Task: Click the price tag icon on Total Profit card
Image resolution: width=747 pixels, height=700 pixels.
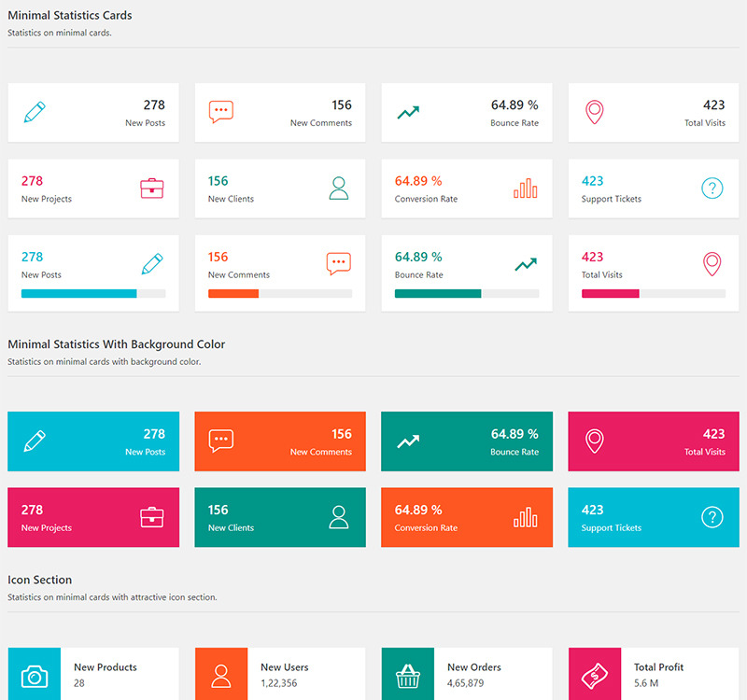Action: 595,674
